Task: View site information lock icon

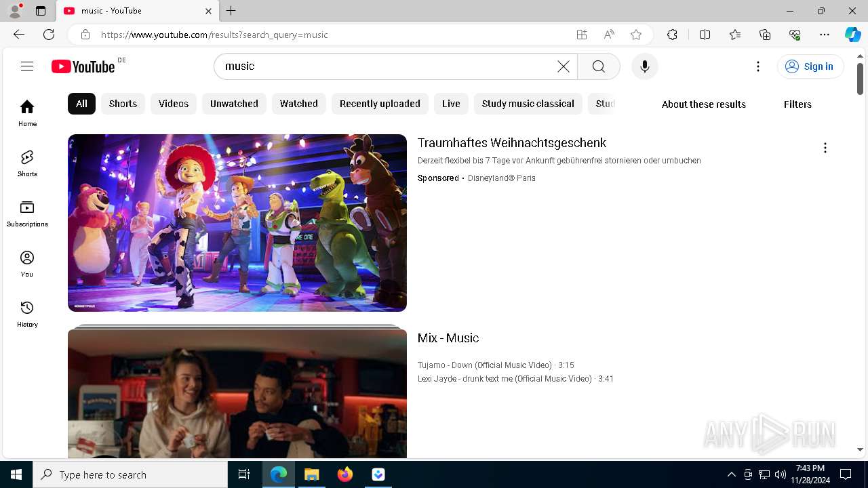Action: point(85,35)
